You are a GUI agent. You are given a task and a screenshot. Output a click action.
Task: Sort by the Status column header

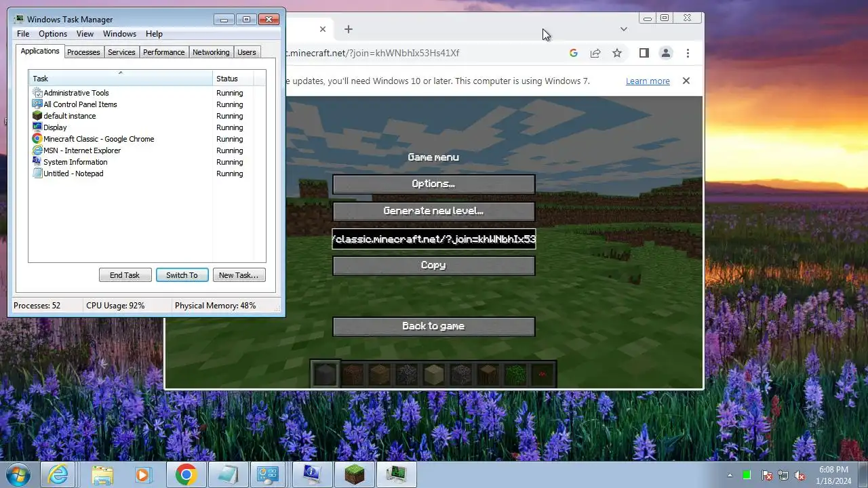point(233,79)
